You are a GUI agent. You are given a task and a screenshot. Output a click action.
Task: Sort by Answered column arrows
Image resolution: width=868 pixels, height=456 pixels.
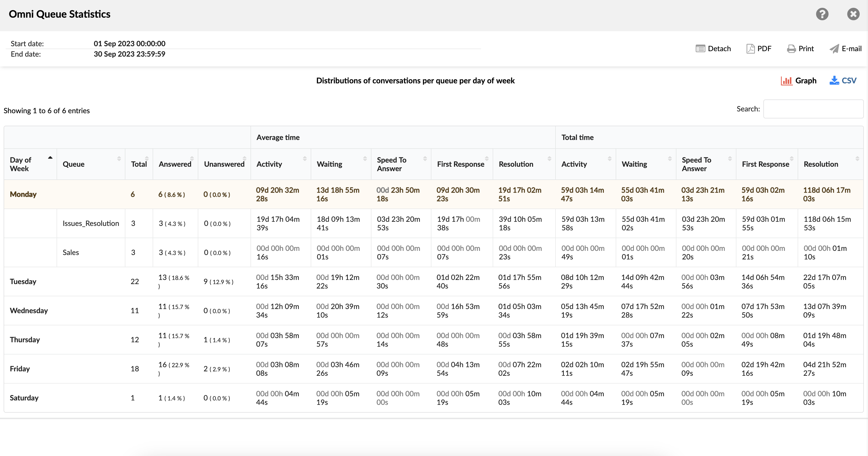(192, 159)
